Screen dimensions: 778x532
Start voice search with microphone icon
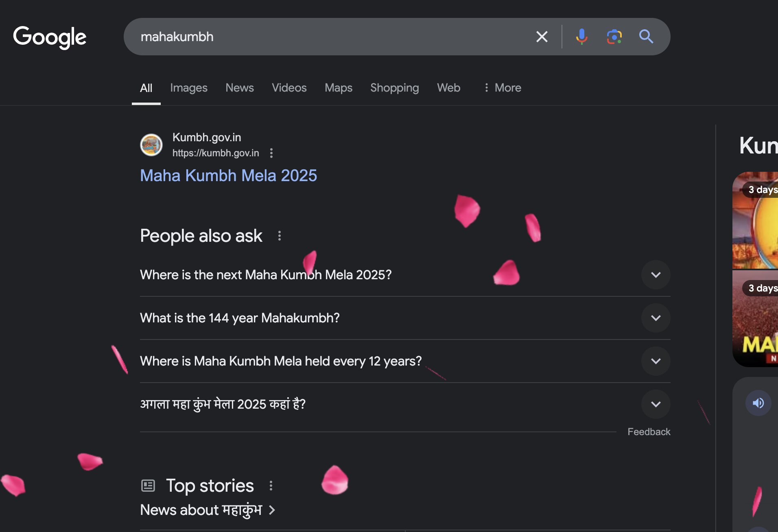click(x=581, y=37)
